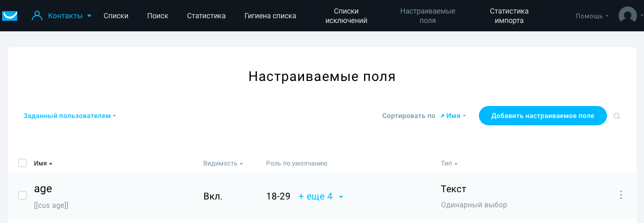Click the 18-29 default value
Viewport: 644px width, 223px height.
point(278,196)
